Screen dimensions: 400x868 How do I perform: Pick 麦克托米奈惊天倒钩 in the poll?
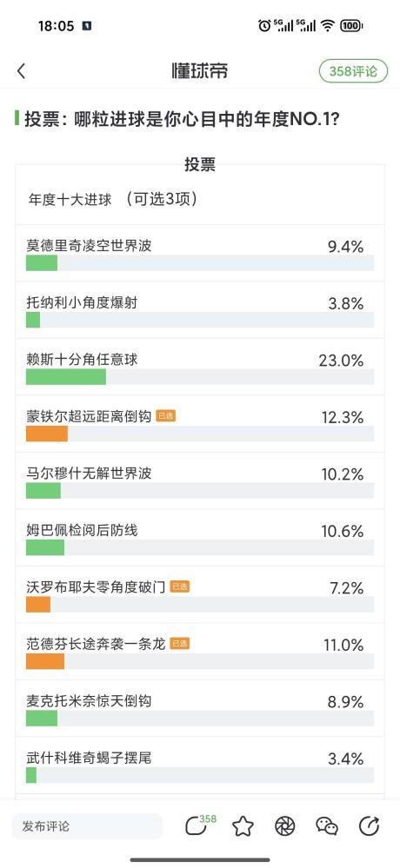200,709
